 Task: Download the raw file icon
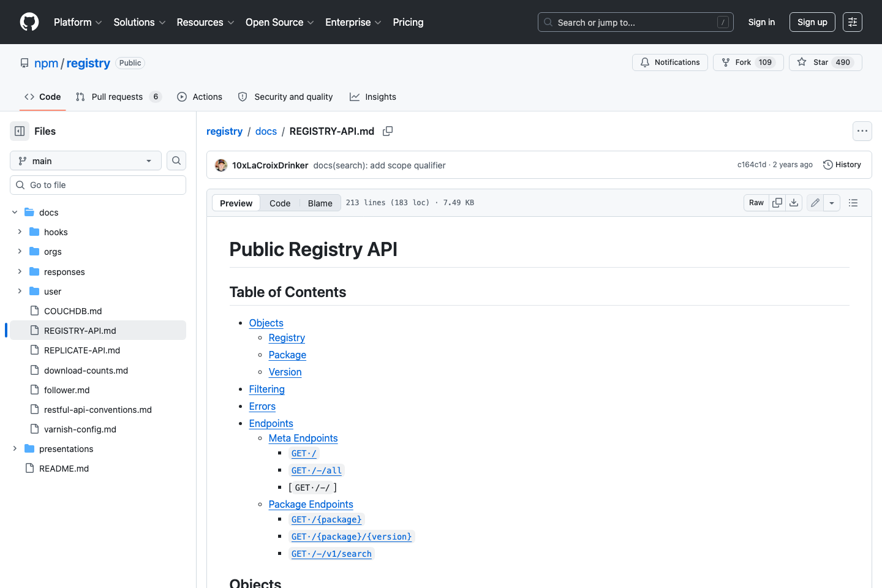(x=794, y=202)
